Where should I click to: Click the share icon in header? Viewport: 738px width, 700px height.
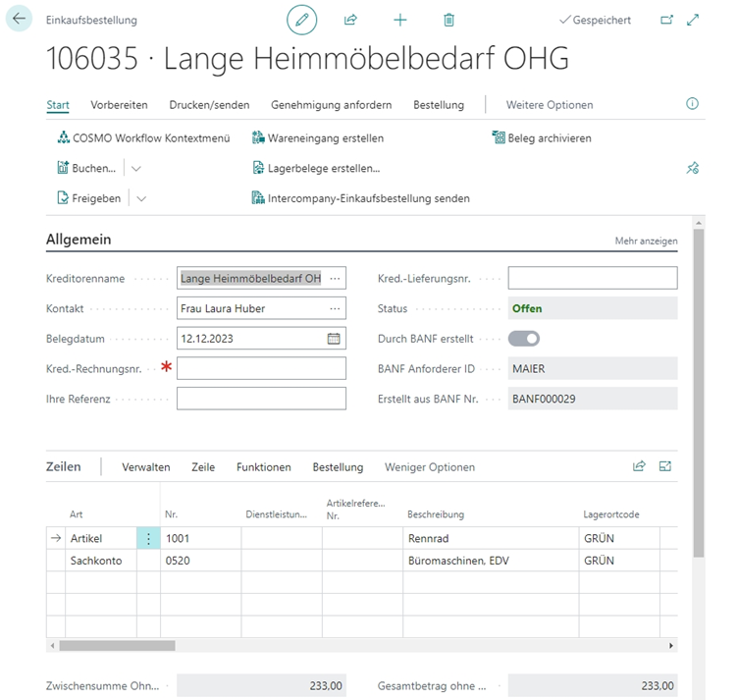350,20
